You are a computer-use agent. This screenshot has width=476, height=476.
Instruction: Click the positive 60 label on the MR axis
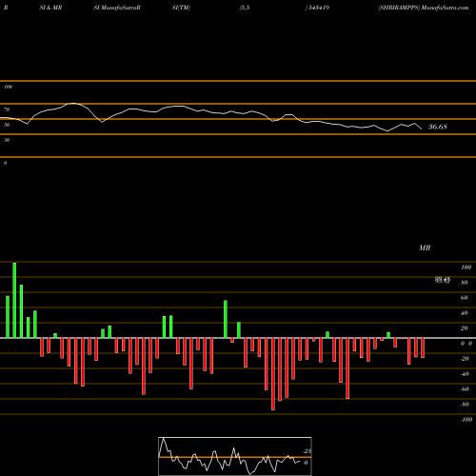point(465,298)
